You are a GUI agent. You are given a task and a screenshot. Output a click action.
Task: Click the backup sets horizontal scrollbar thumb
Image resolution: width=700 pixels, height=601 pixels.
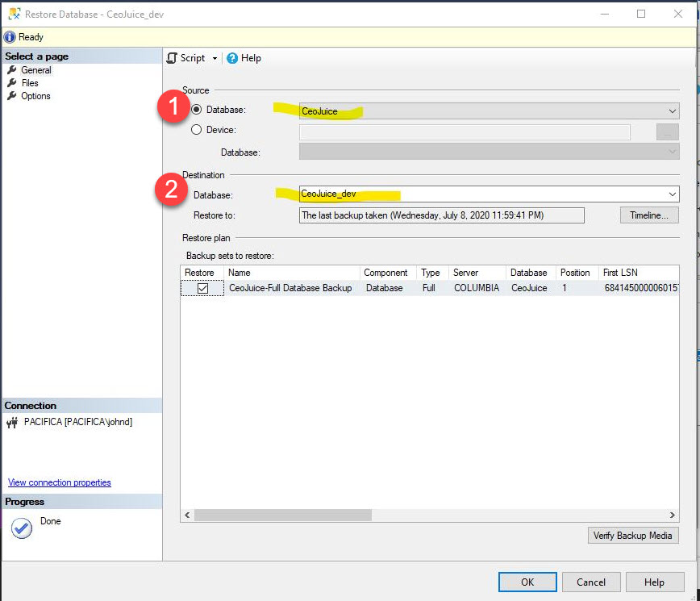283,515
